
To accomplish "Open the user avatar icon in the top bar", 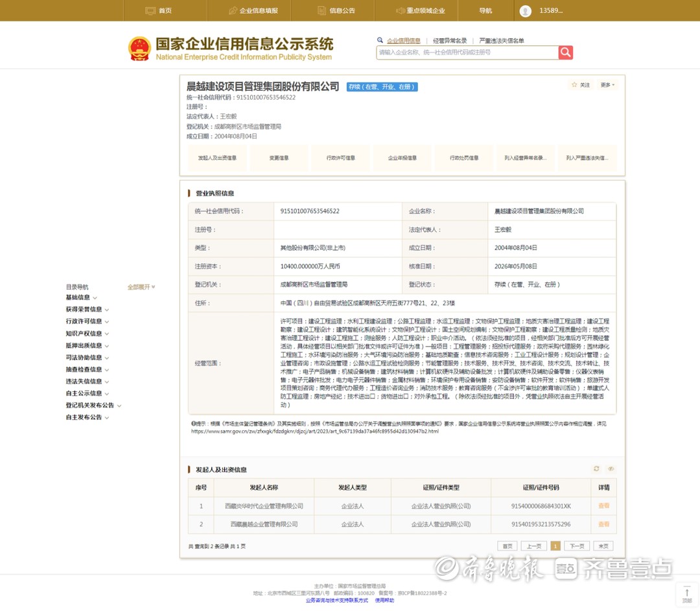I will 526,11.
